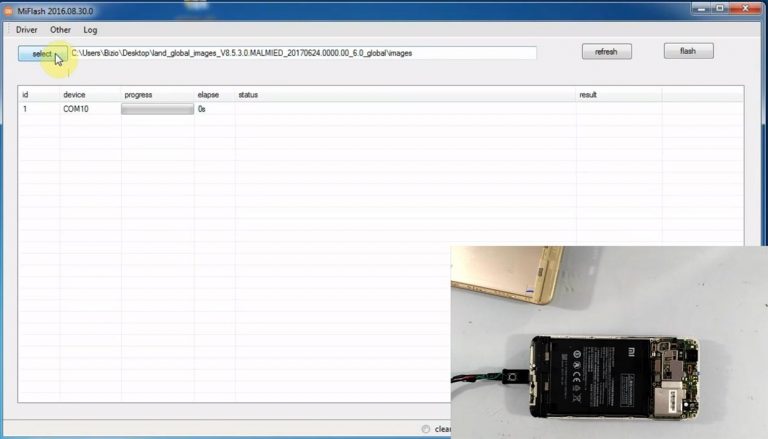Click the select button to choose firmware folder
768x439 pixels.
tap(43, 53)
